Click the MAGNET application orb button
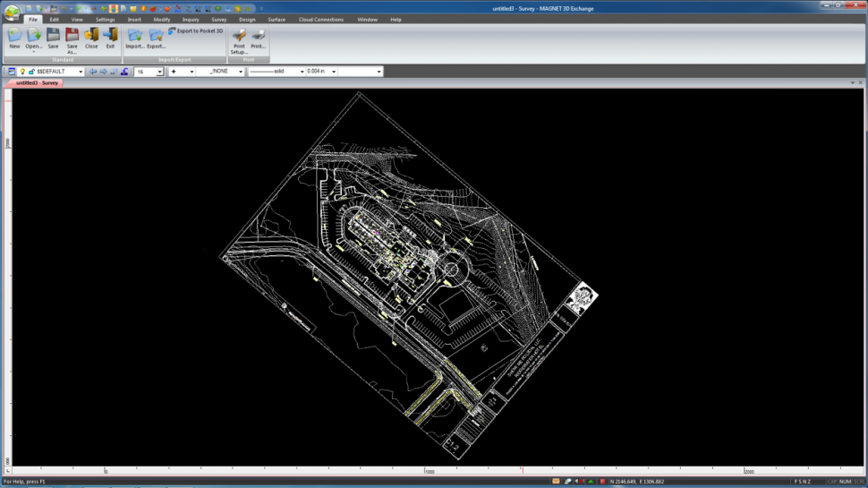The height and width of the screenshot is (488, 868). point(12,13)
